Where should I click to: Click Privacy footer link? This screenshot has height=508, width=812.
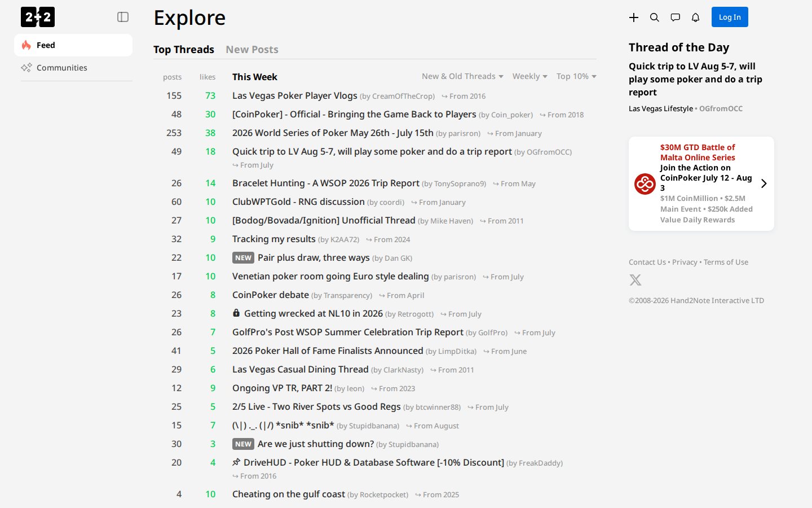(685, 262)
